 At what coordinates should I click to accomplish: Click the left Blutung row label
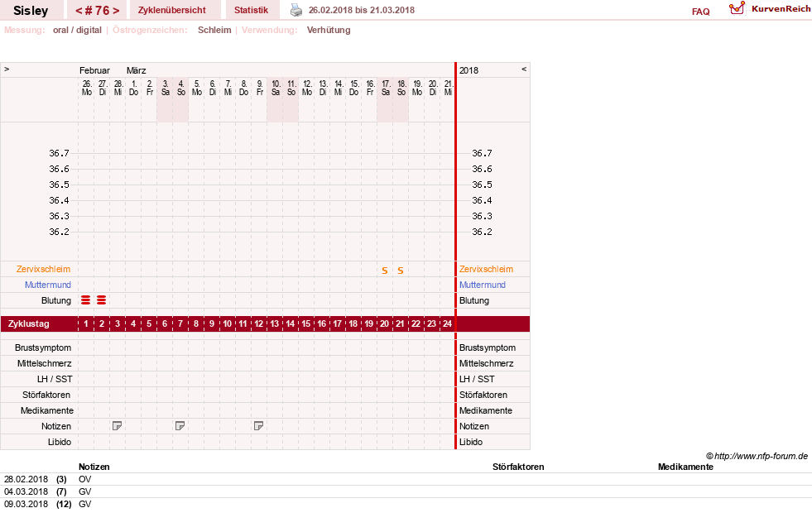point(56,300)
